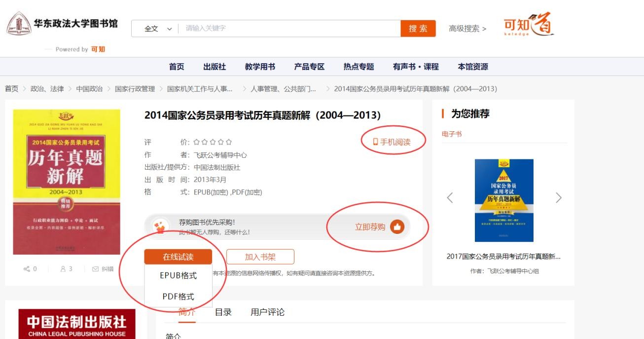Click the share icon under book cover
This screenshot has width=644, height=339.
(27, 269)
